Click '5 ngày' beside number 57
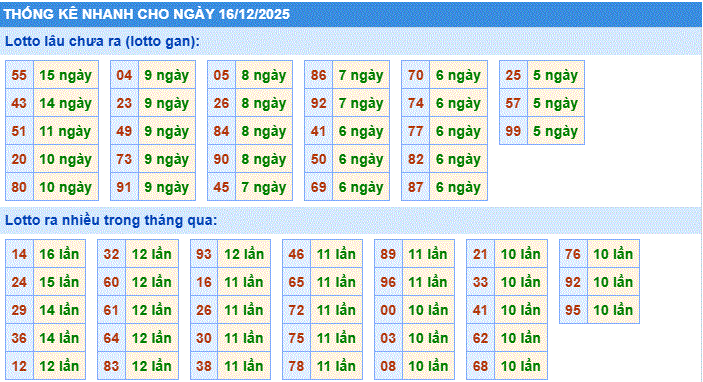This screenshot has width=703, height=382. [x=556, y=103]
